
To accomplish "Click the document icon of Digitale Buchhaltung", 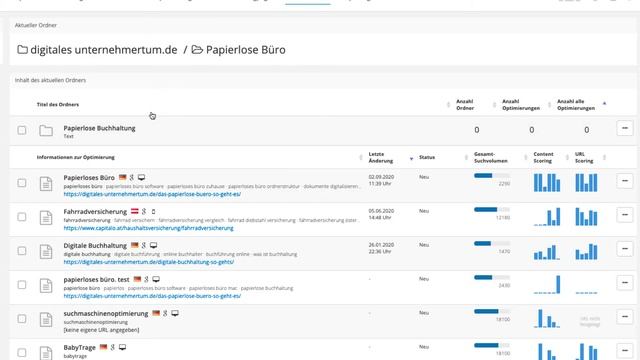I will (x=46, y=251).
